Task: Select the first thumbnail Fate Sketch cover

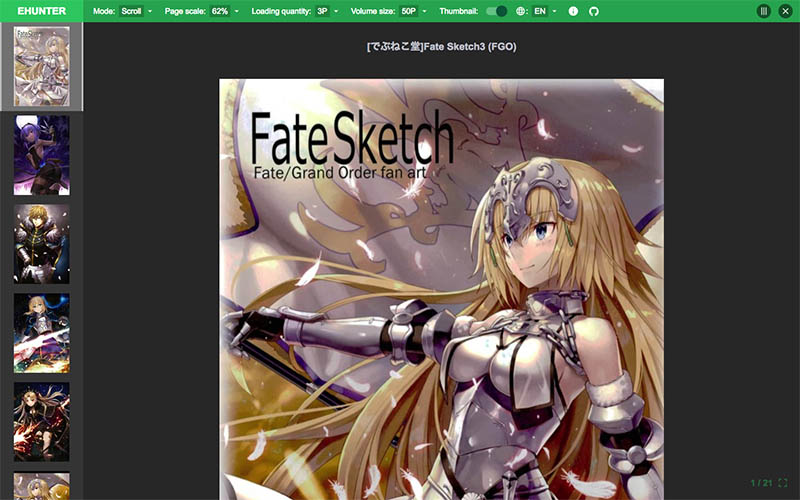Action: click(x=41, y=66)
